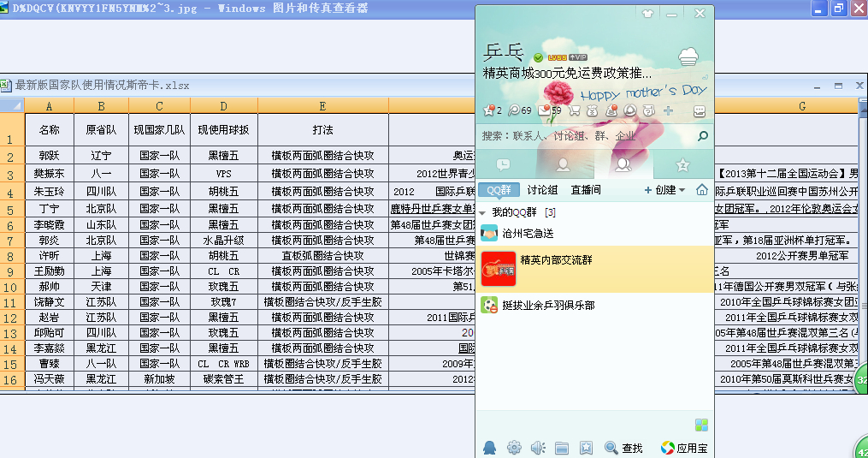The image size is (868, 458).
Task: Open the skin changer shirt icon
Action: click(x=647, y=14)
